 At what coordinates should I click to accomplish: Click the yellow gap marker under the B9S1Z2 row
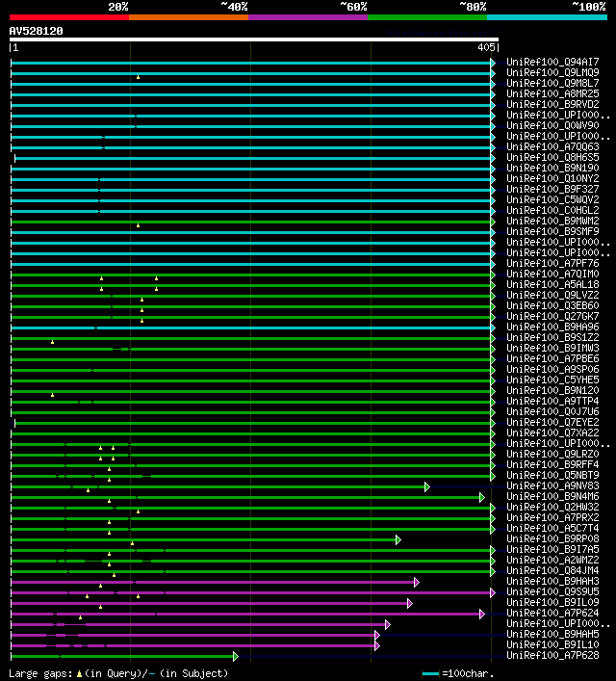coord(53,342)
